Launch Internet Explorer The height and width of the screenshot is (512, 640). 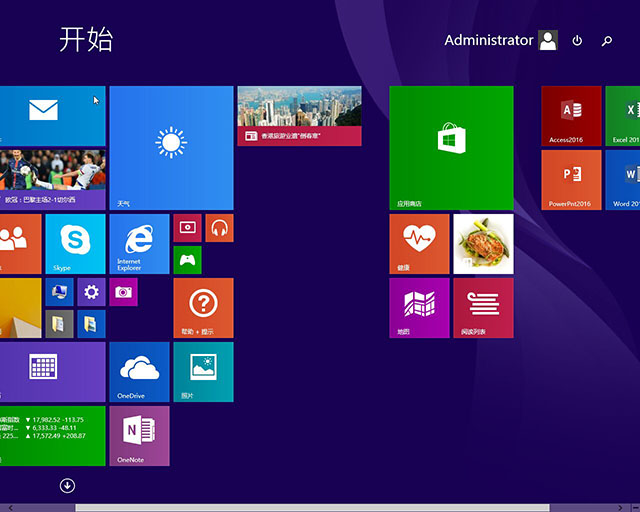[x=139, y=244]
